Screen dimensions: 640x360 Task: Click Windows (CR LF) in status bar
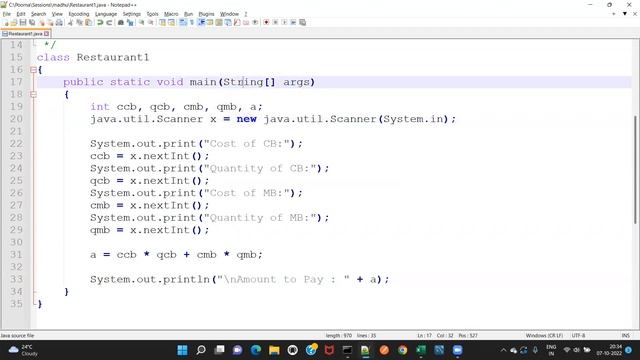click(544, 336)
